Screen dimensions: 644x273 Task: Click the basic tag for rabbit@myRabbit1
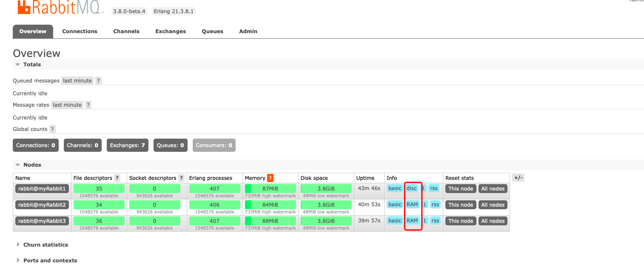[395, 188]
